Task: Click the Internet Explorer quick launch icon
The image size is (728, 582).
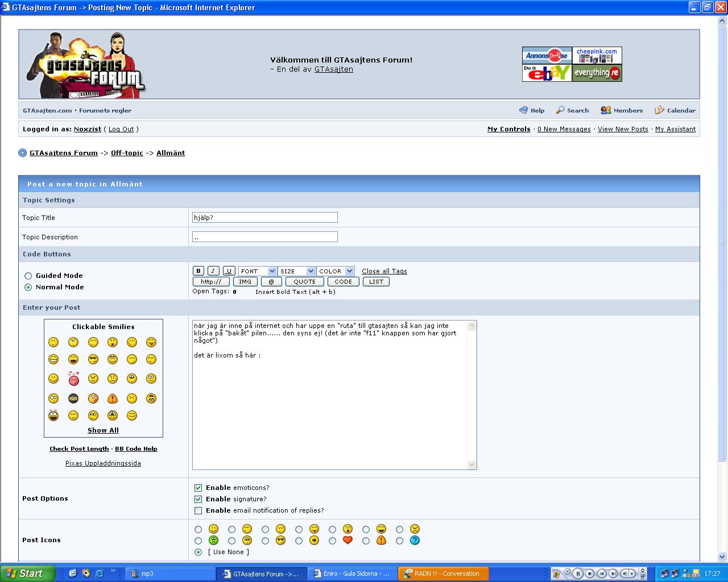Action: [x=100, y=573]
